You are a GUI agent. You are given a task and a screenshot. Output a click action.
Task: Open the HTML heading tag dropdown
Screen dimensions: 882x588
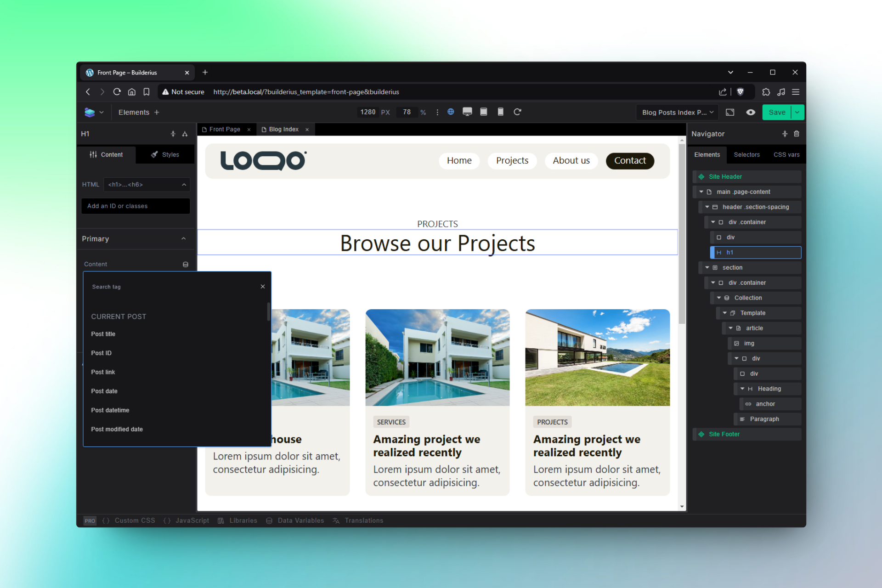pos(147,185)
